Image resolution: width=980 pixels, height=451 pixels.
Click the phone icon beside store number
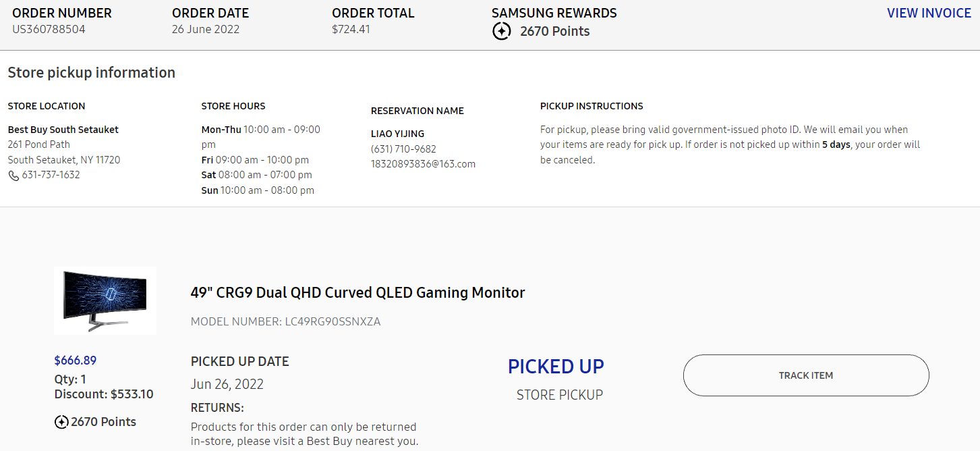pos(13,176)
